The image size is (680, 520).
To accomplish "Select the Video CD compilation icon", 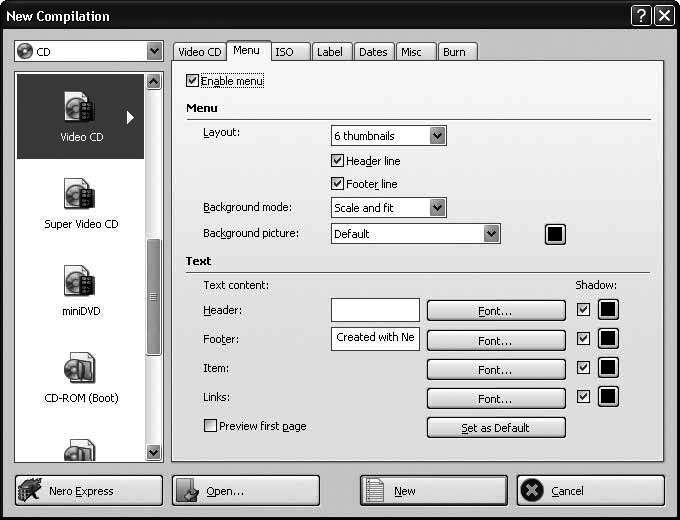I will (x=80, y=108).
